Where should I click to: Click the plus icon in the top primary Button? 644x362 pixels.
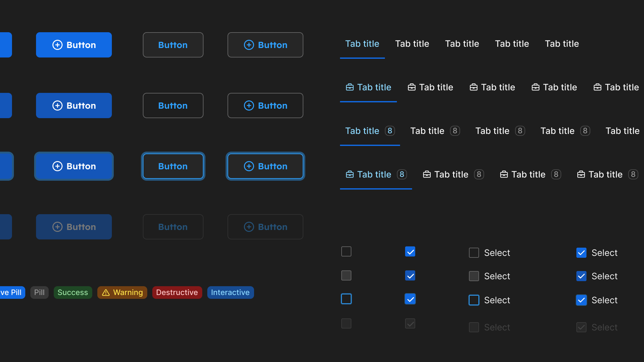[x=57, y=45]
